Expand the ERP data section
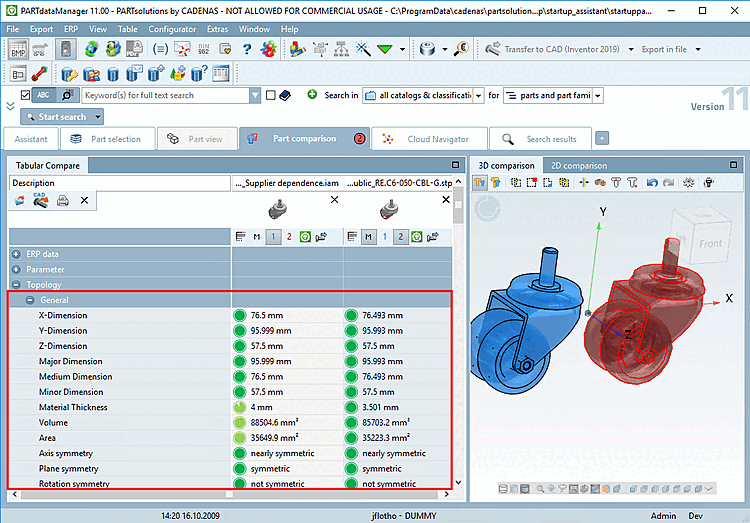 [x=17, y=254]
